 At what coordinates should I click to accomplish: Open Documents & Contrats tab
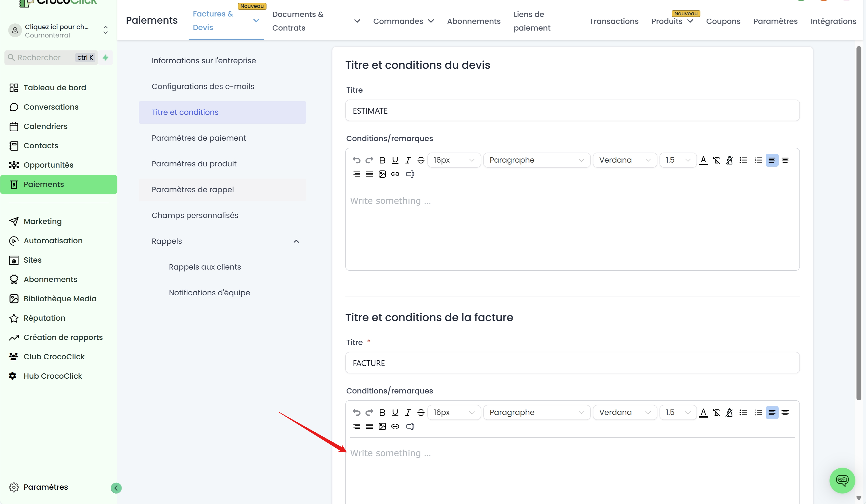coord(316,21)
